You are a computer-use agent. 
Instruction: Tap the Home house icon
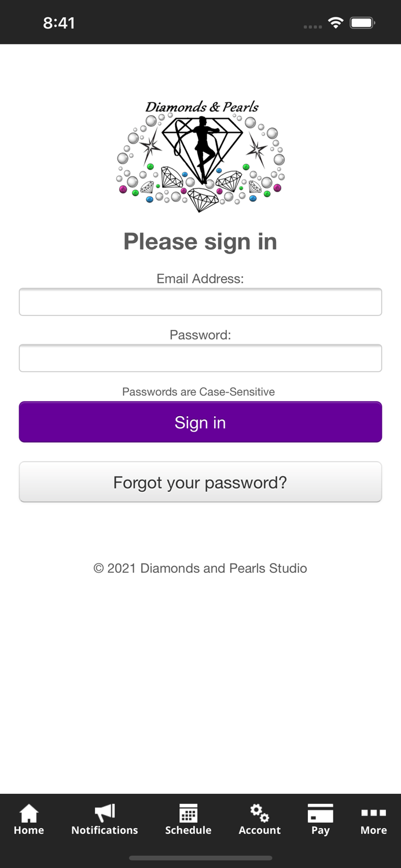(29, 813)
